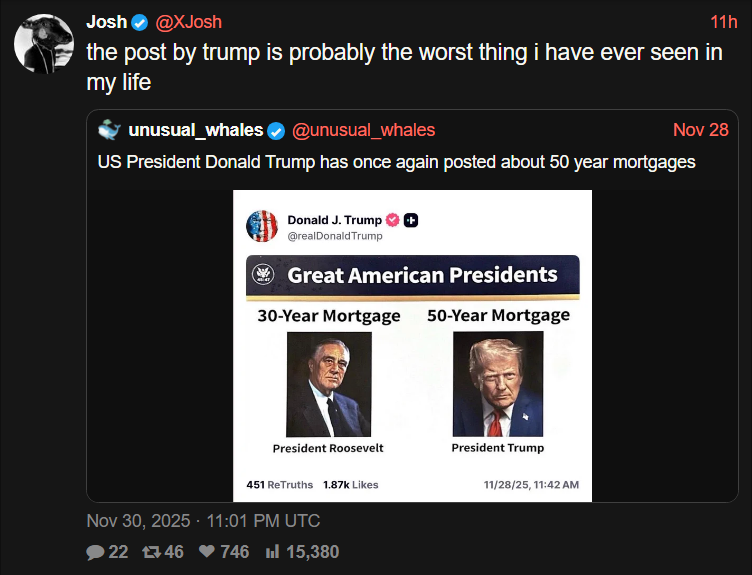Screen dimensions: 752x575
Task: Click the plus icon beside Trump's name
Action: [x=411, y=220]
